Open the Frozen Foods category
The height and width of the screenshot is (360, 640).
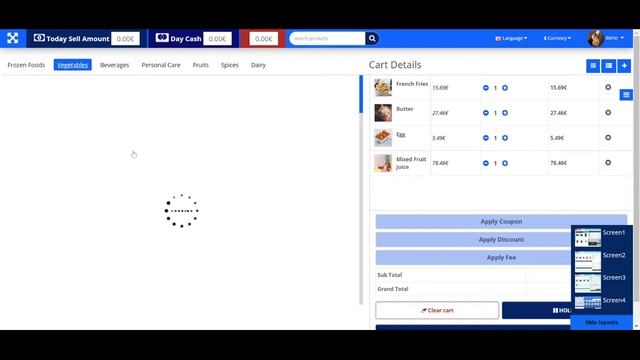pyautogui.click(x=26, y=65)
